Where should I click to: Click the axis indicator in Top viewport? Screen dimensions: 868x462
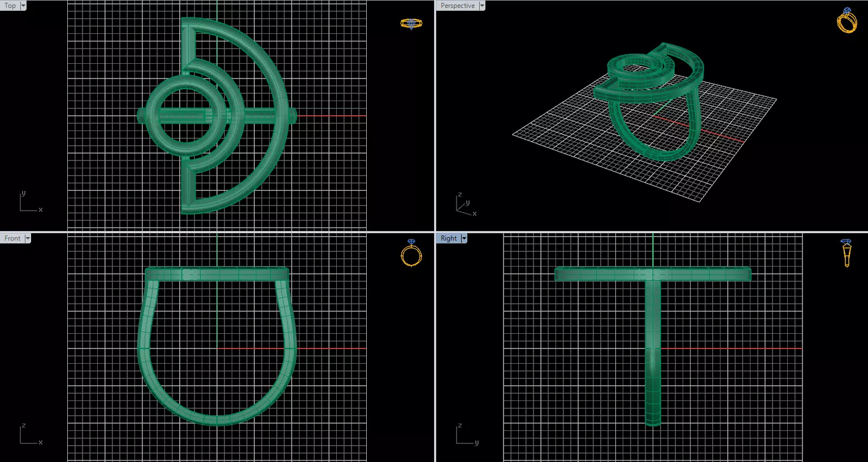click(x=31, y=202)
